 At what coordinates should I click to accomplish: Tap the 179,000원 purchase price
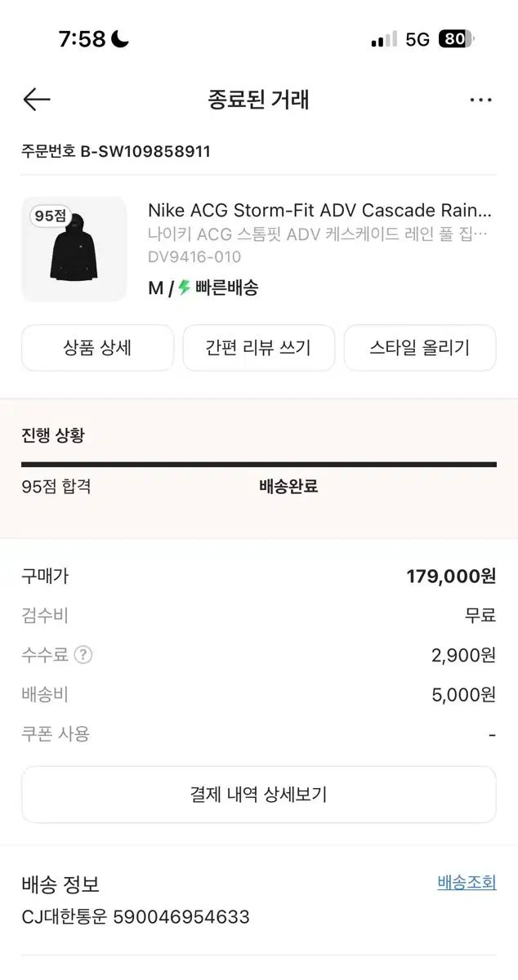pos(451,577)
